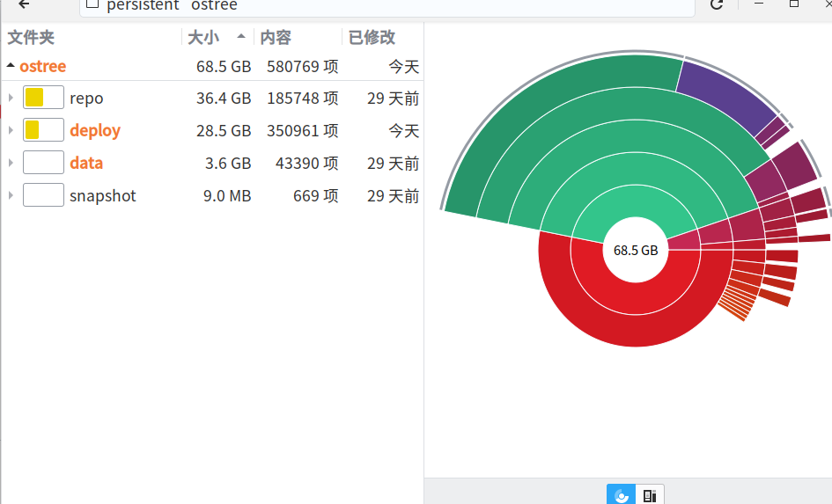This screenshot has height=504, width=832.
Task: Expand the repo folder row
Action: [11, 98]
